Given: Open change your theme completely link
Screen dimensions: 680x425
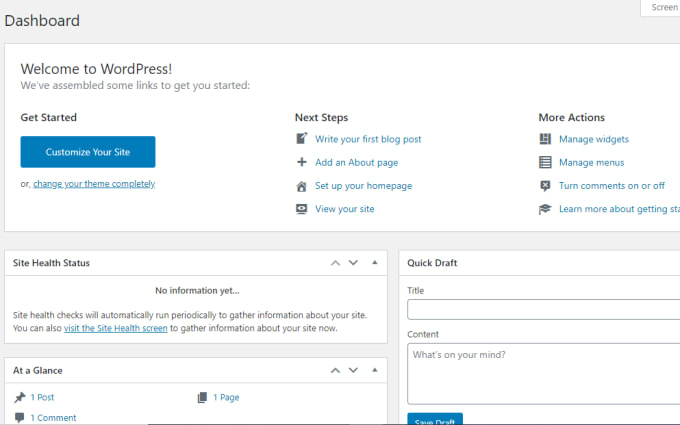Looking at the screenshot, I should 94,184.
